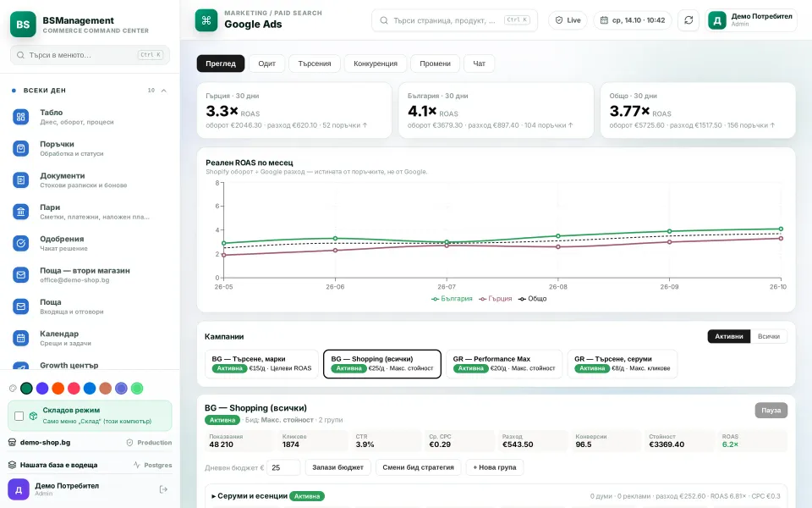The width and height of the screenshot is (812, 508).
Task: Click the refresh icon in top bar
Action: tap(689, 20)
